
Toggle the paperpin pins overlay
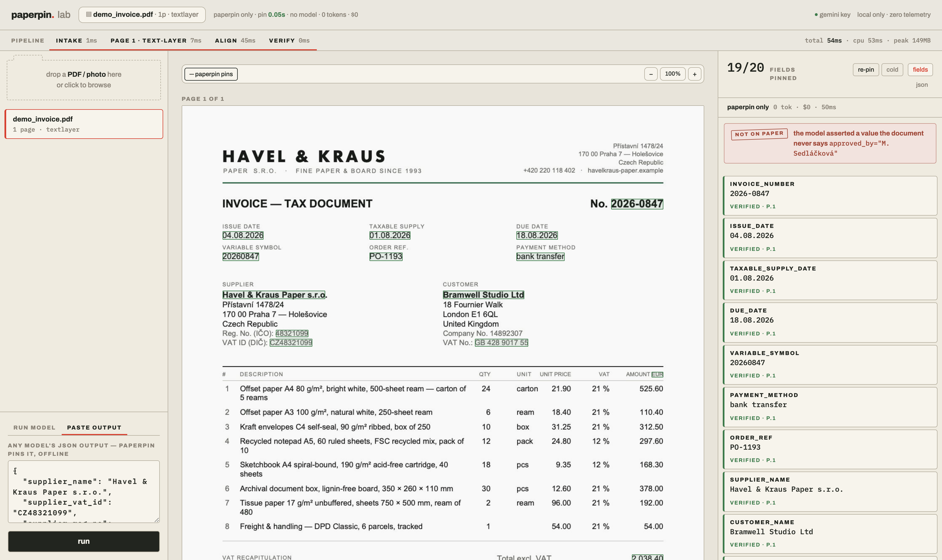[211, 74]
